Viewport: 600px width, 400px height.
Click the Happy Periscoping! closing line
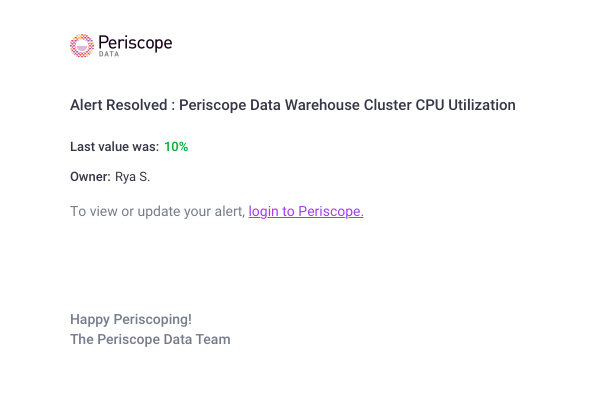[x=131, y=319]
